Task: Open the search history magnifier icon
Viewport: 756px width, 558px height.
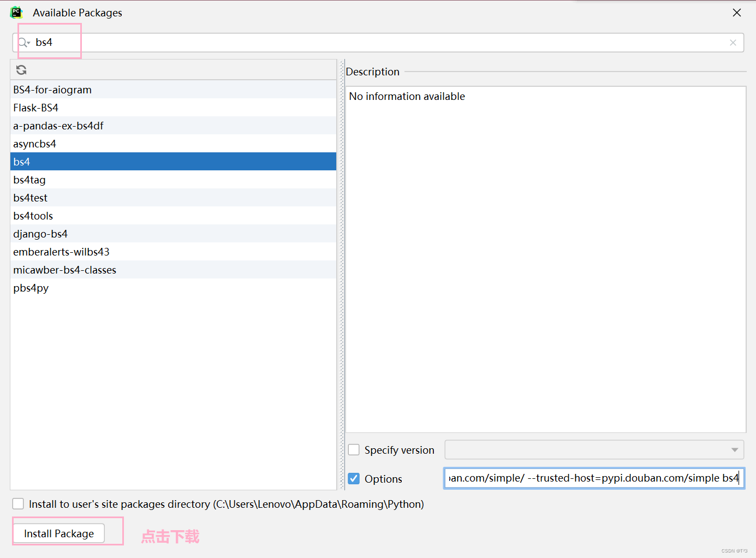Action: point(24,43)
